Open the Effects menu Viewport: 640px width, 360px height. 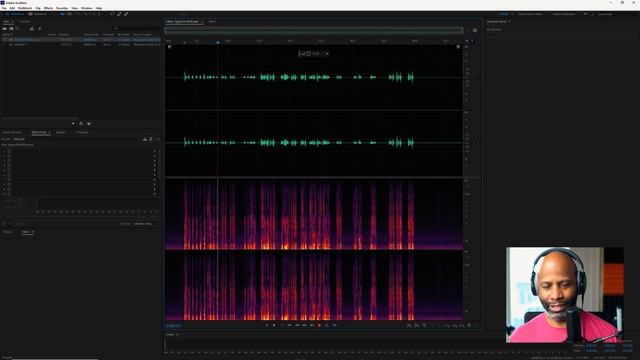pos(48,8)
